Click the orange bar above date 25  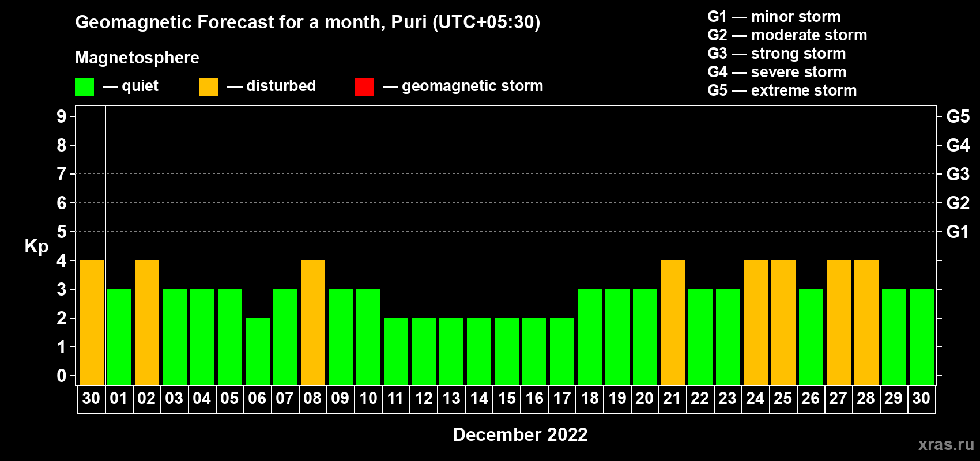[783, 323]
